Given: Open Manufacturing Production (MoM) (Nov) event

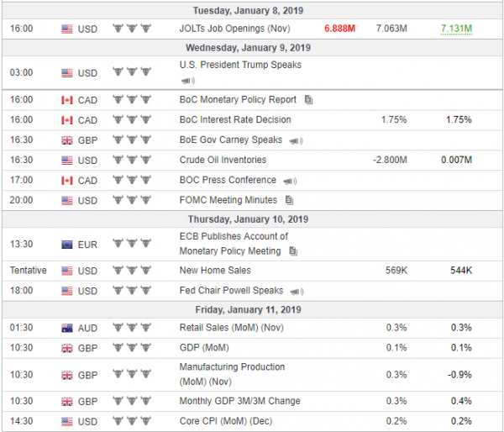Looking at the screenshot, I should coord(232,374).
